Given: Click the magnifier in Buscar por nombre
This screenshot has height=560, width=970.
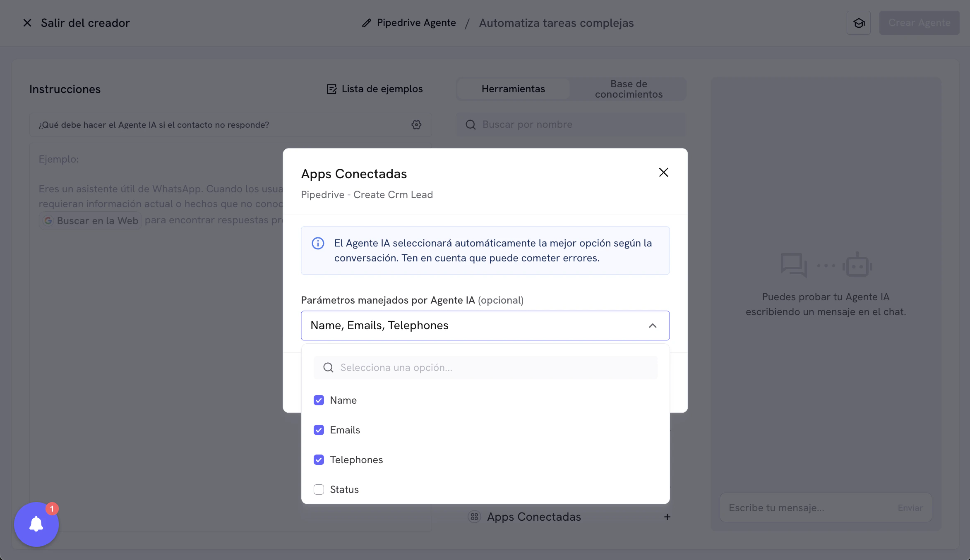Looking at the screenshot, I should click(x=471, y=124).
